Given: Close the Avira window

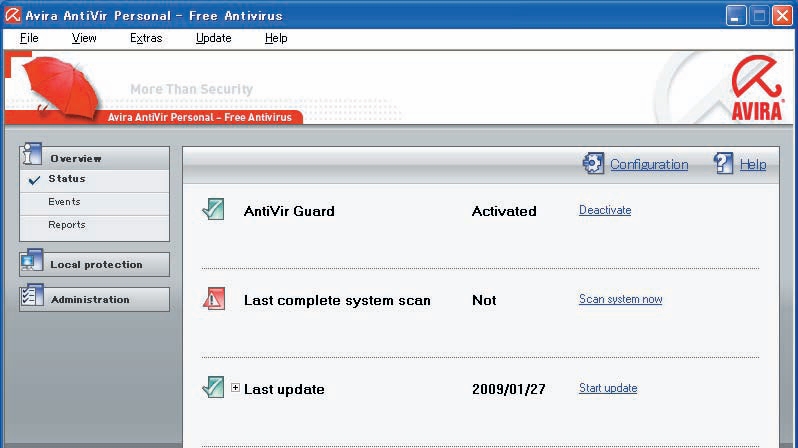Looking at the screenshot, I should 782,16.
